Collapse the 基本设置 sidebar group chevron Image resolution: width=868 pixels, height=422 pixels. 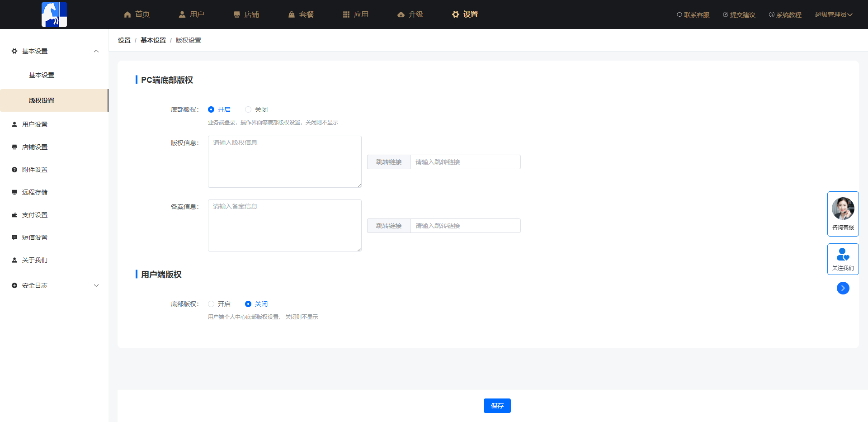(96, 51)
